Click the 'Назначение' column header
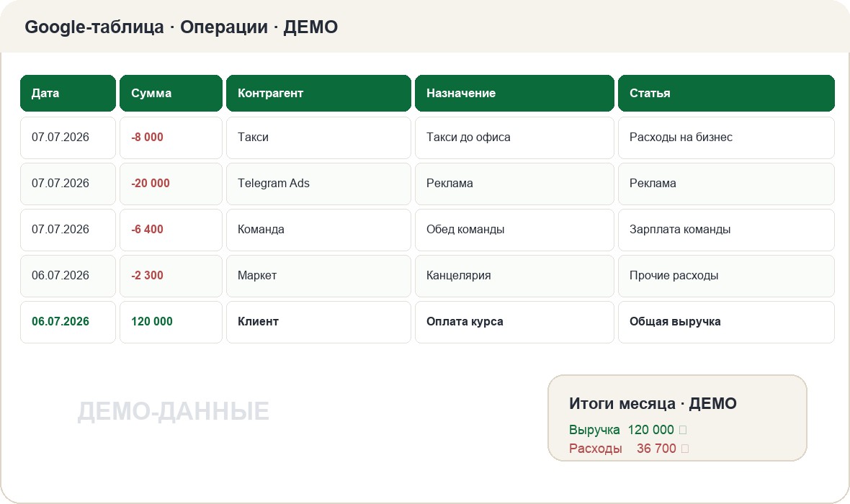Image resolution: width=850 pixels, height=504 pixels. click(514, 93)
